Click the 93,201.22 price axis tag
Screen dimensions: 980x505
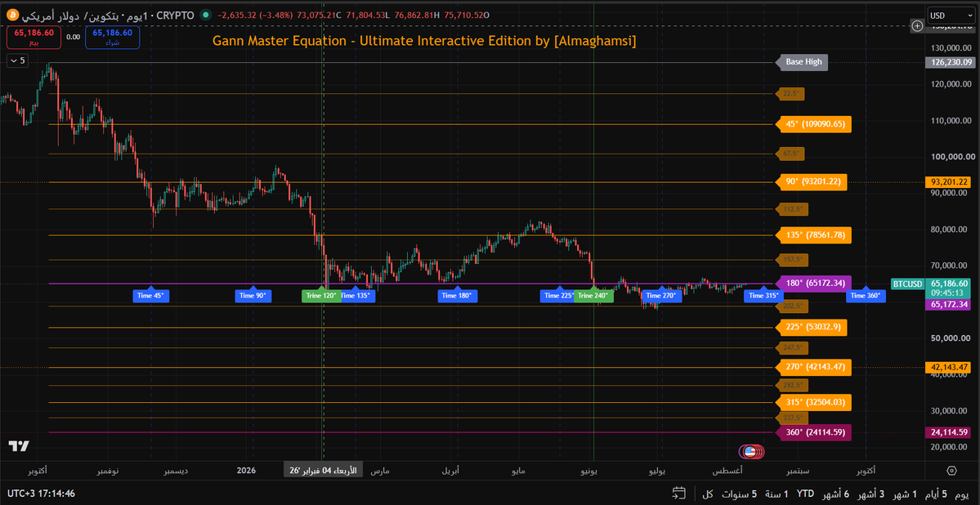[x=950, y=182]
